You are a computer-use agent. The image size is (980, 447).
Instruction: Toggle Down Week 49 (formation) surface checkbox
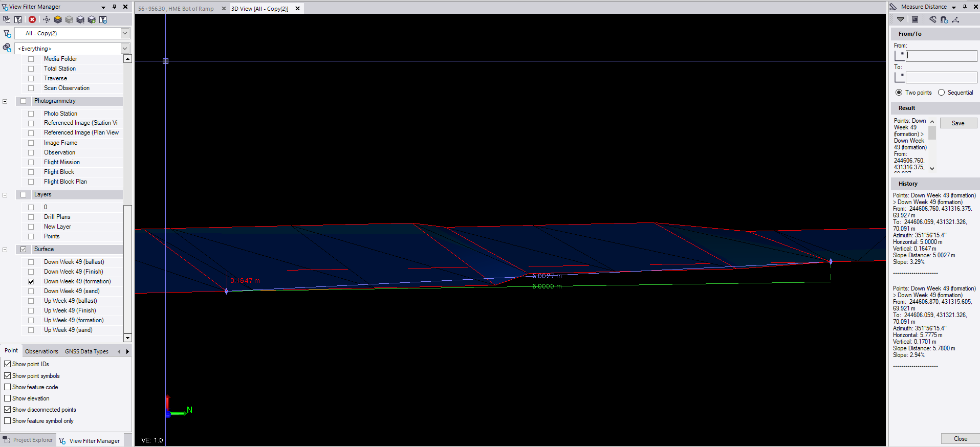click(31, 281)
